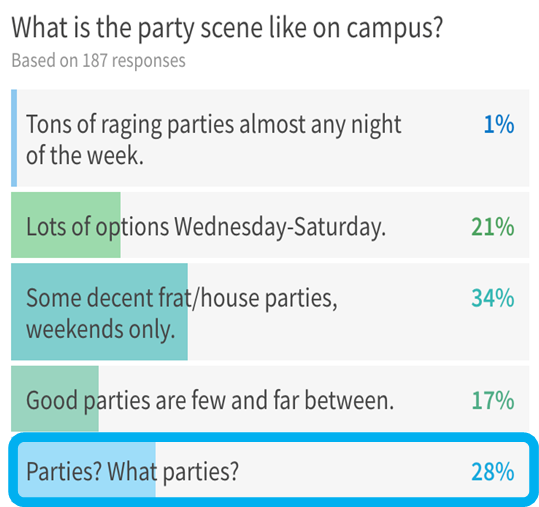The height and width of the screenshot is (507, 539).
Task: Click 'of the week.' text line
Action: (x=85, y=155)
